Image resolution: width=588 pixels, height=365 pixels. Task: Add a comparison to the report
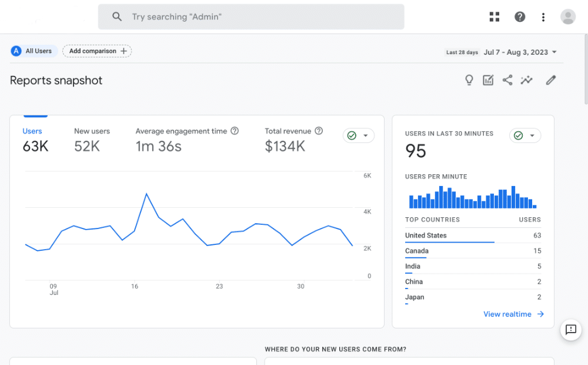point(96,51)
